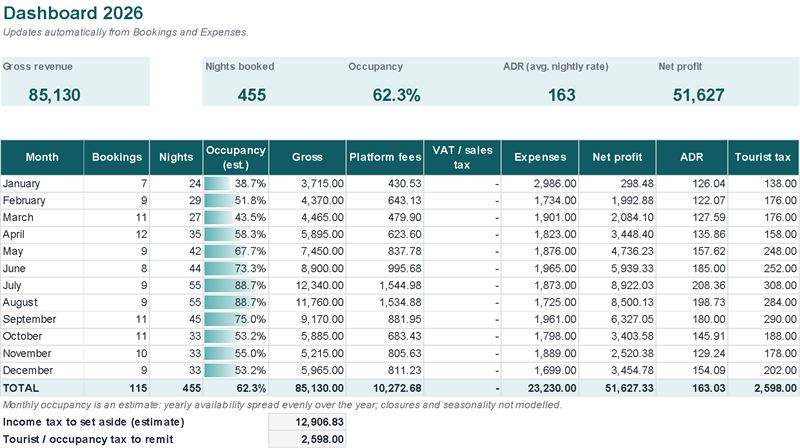Click the May row label
800x448 pixels.
13,252
